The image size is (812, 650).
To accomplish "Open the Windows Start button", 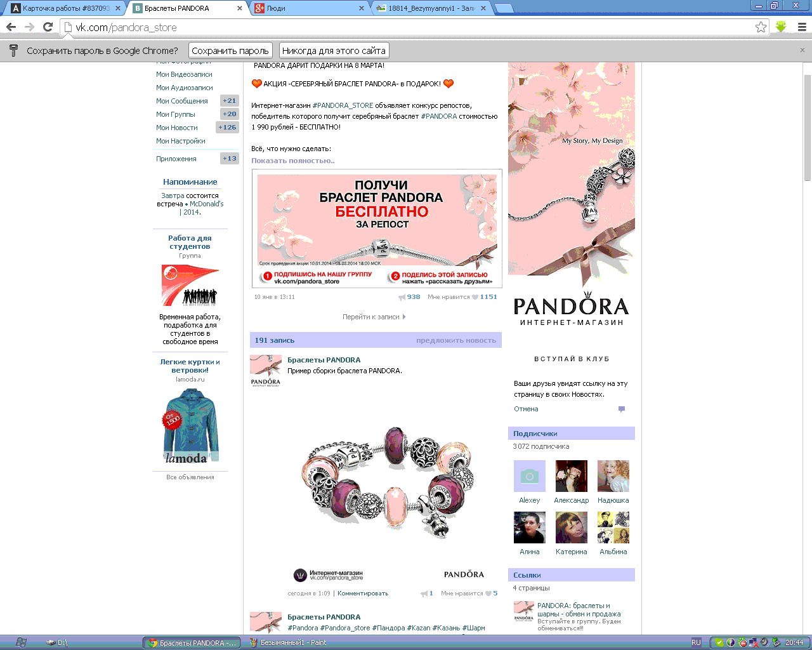I will (21, 642).
